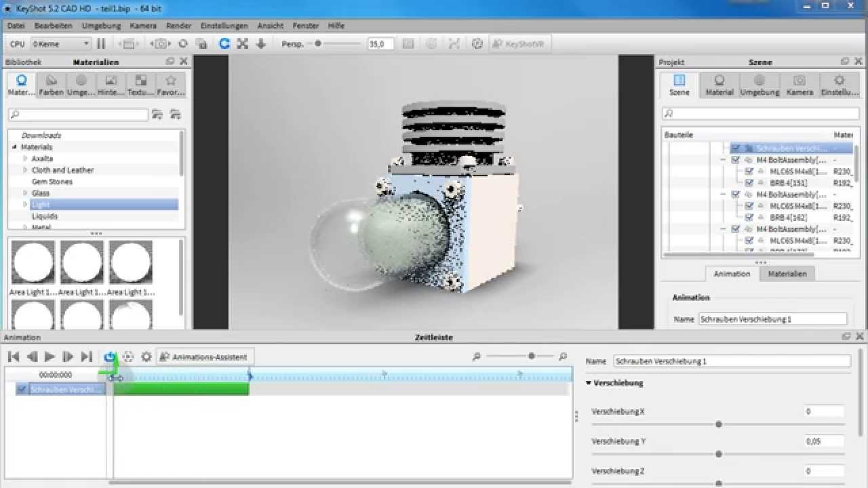Play the animation

[x=50, y=357]
